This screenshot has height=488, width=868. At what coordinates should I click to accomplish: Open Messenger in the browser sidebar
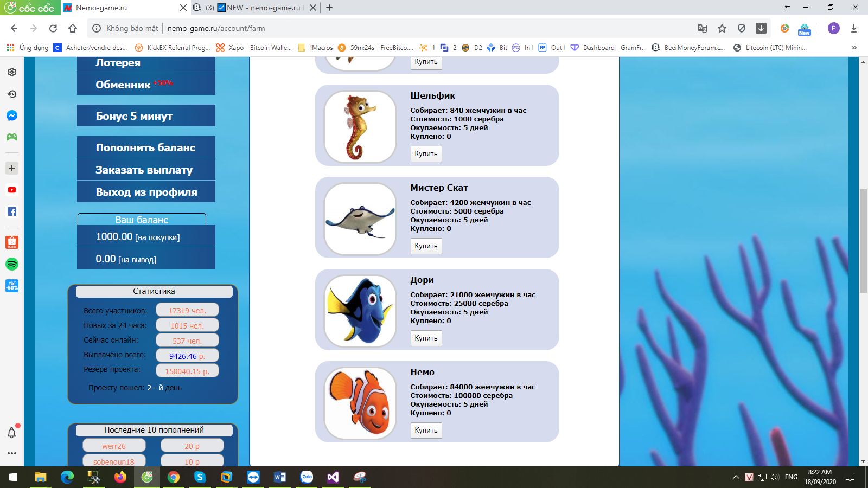tap(12, 115)
